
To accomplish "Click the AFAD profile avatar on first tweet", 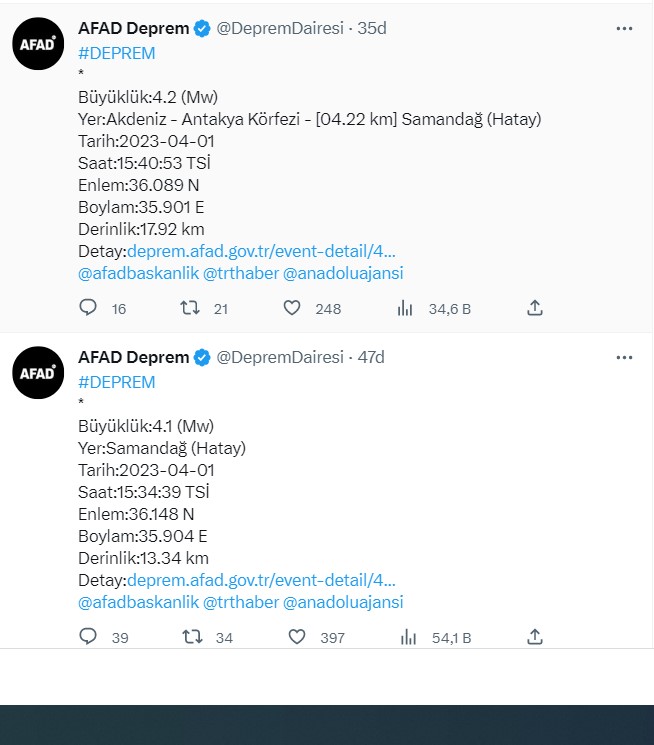I will [x=39, y=44].
